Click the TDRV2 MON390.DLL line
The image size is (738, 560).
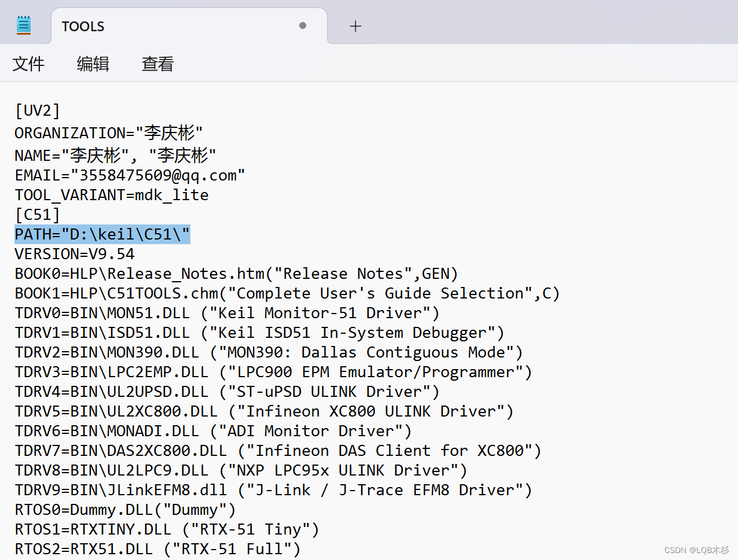[x=269, y=352]
